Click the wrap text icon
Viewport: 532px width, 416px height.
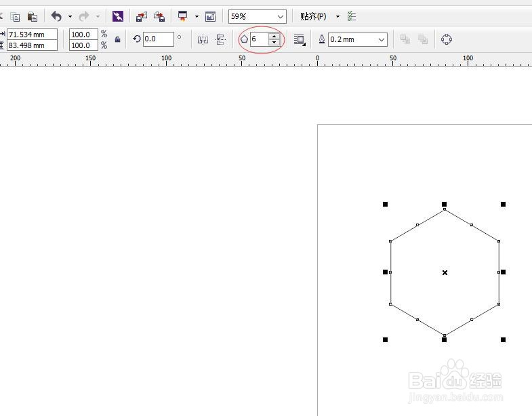300,40
